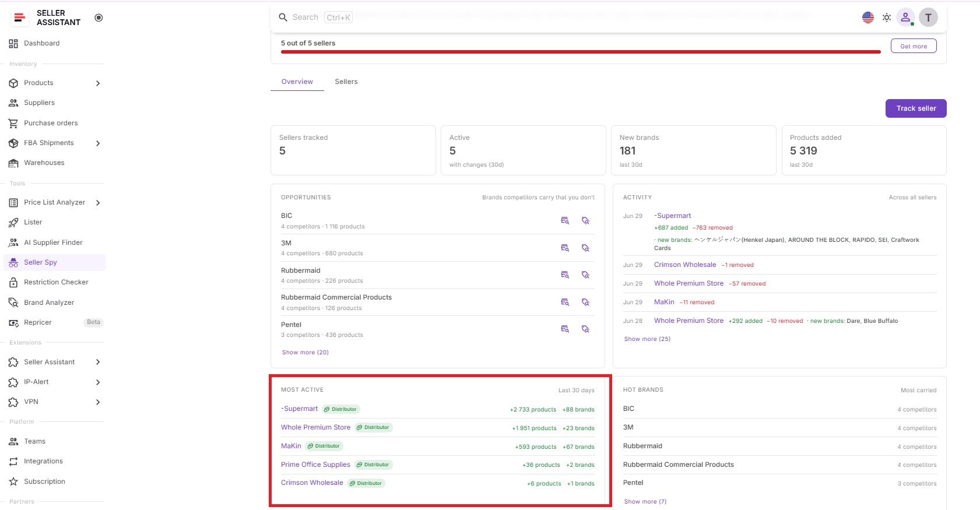The image size is (980, 510).
Task: Click the Lister rocket icon
Action: tap(13, 223)
